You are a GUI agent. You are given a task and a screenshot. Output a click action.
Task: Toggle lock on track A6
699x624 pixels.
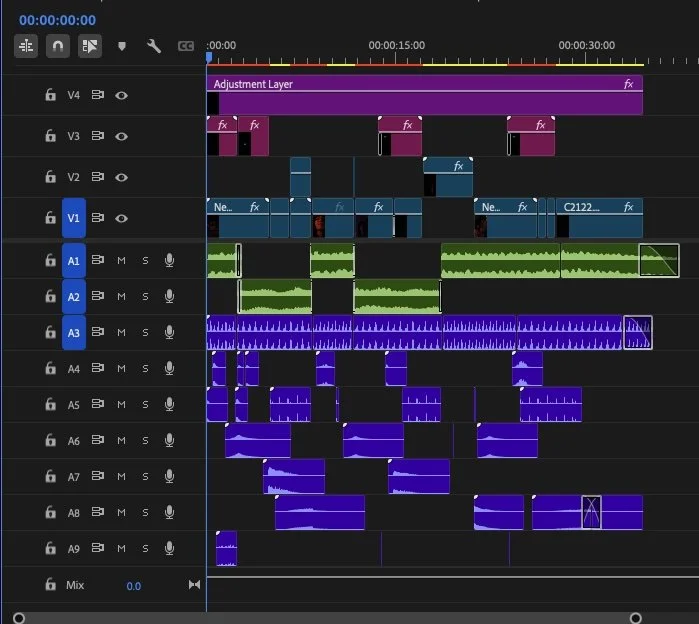click(50, 440)
